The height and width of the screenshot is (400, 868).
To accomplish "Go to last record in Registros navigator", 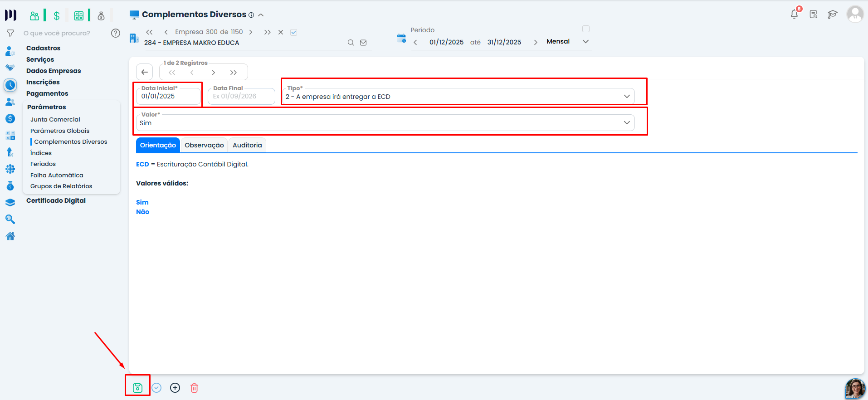I will tap(234, 73).
